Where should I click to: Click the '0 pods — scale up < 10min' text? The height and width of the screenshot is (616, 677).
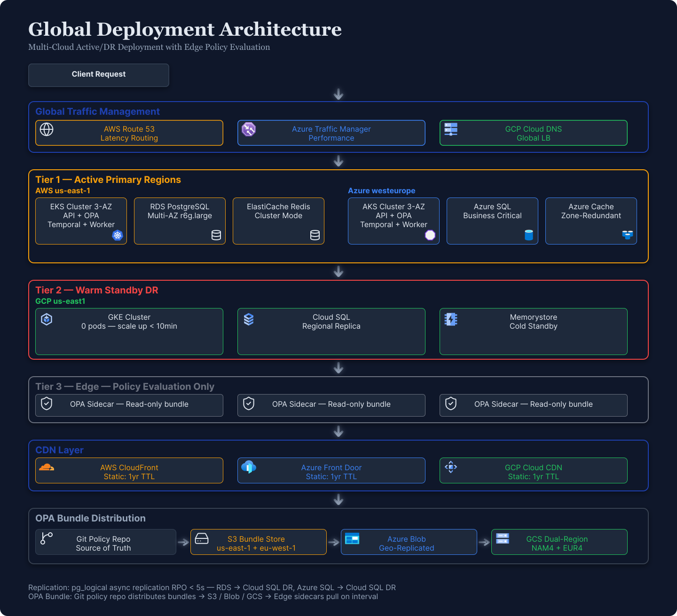[129, 326]
